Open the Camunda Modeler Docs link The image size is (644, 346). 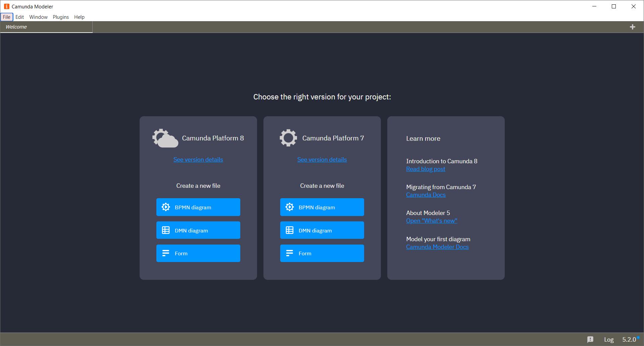click(437, 247)
